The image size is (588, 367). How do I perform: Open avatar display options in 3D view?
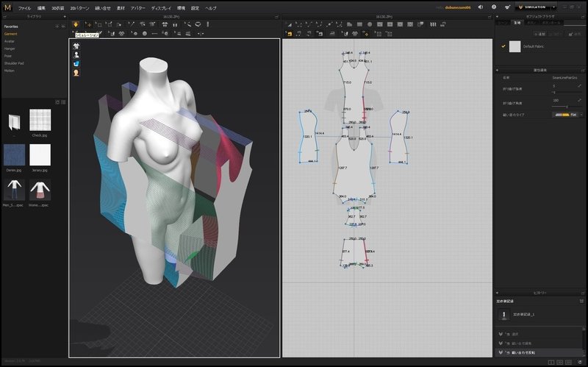tap(76, 54)
